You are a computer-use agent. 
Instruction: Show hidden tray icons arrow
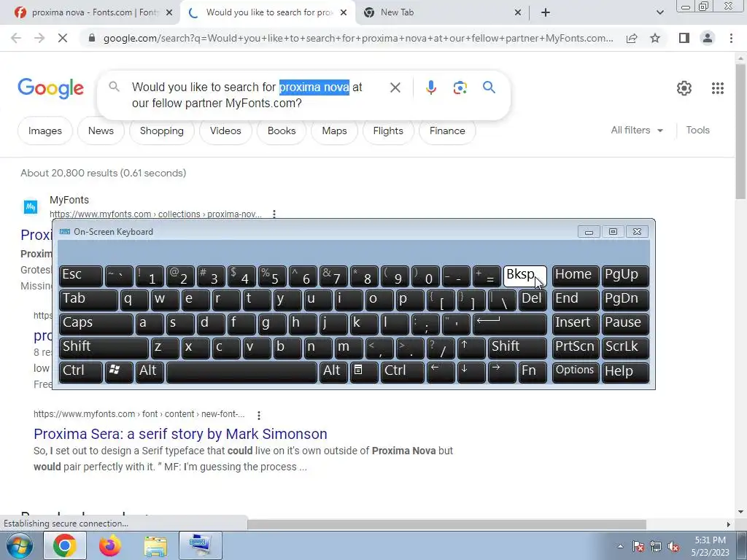(620, 547)
